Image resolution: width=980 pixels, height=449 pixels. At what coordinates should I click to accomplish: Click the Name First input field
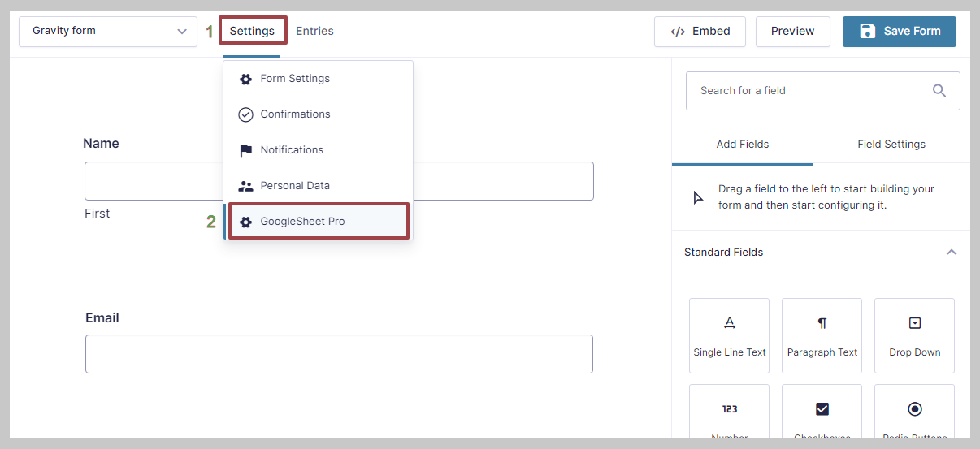339,181
